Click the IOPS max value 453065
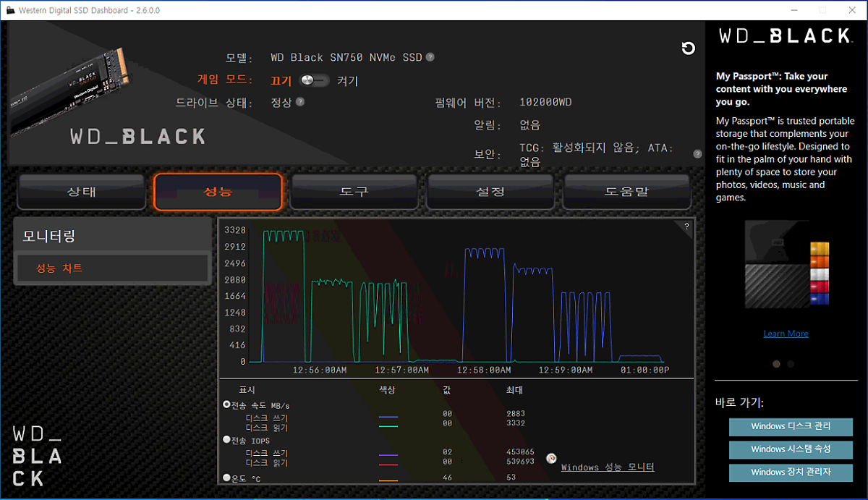868x500 pixels. 521,452
